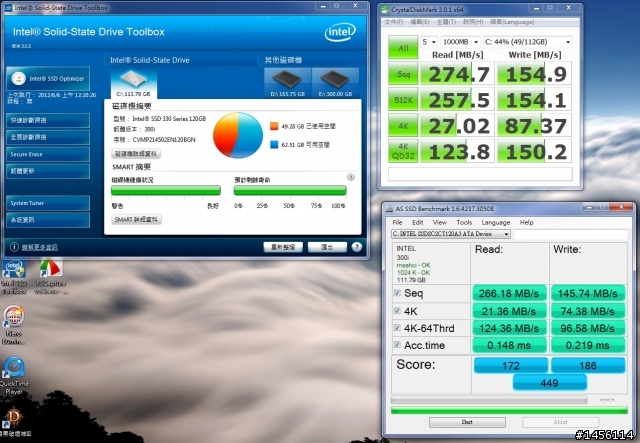Viewport: 640px width, 443px height.
Task: Toggle the Seq test checkbox in AS SSD
Action: pyautogui.click(x=397, y=293)
